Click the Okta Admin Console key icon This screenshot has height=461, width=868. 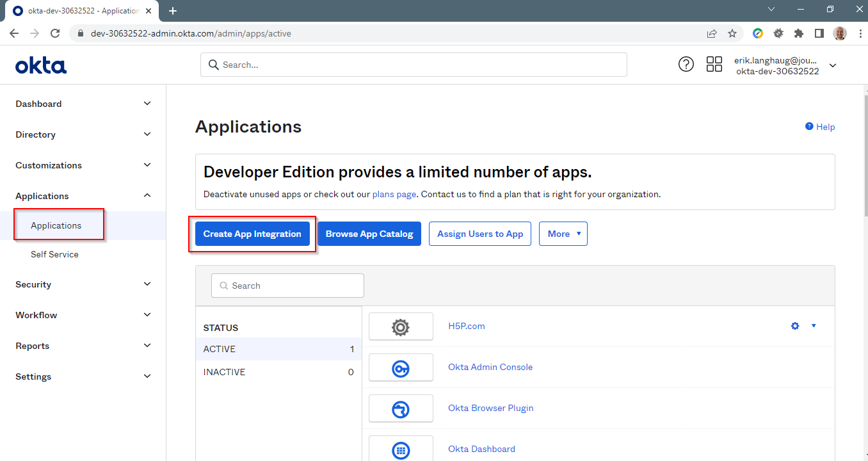point(401,368)
